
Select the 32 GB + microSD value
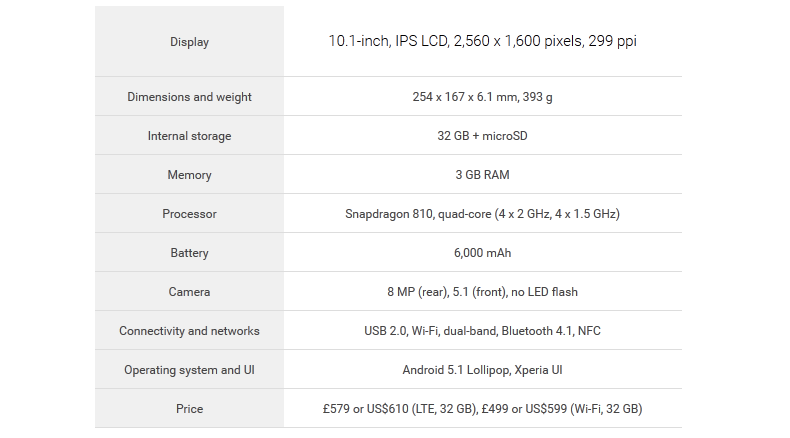click(x=483, y=136)
